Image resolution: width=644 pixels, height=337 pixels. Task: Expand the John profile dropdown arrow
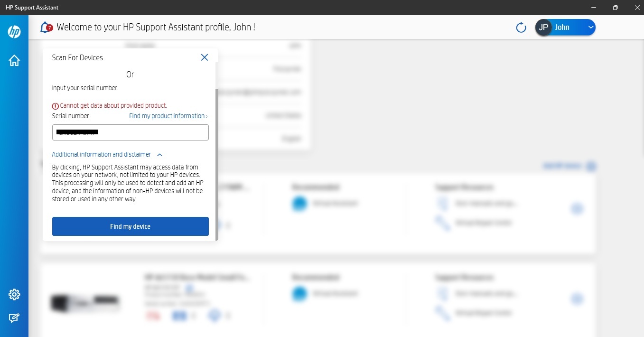[591, 28]
